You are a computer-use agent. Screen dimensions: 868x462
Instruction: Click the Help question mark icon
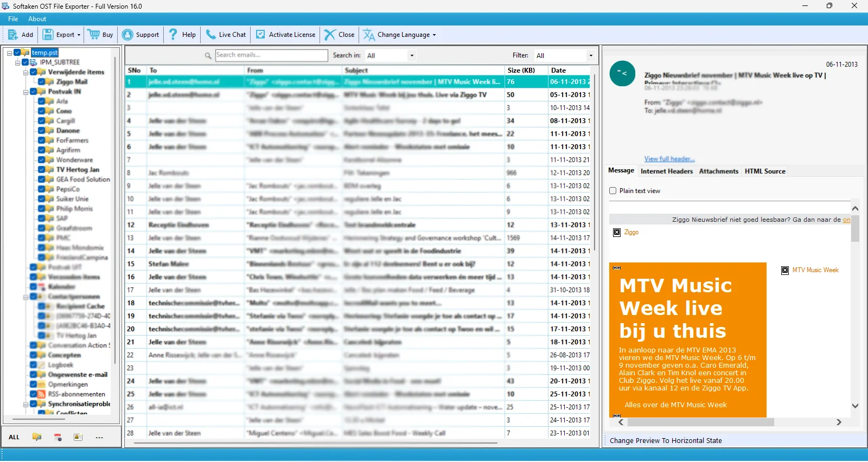tap(173, 35)
